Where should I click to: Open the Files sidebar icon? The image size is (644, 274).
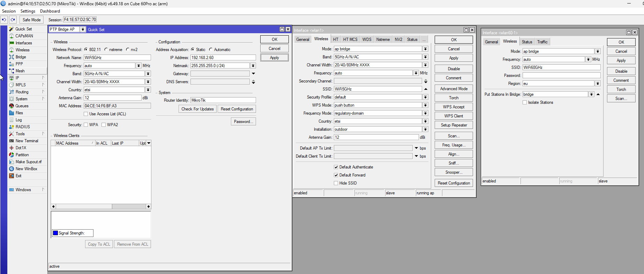12,113
